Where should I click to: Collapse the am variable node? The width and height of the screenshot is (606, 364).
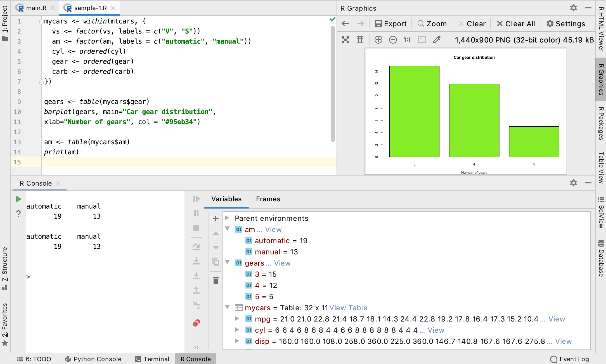point(228,229)
